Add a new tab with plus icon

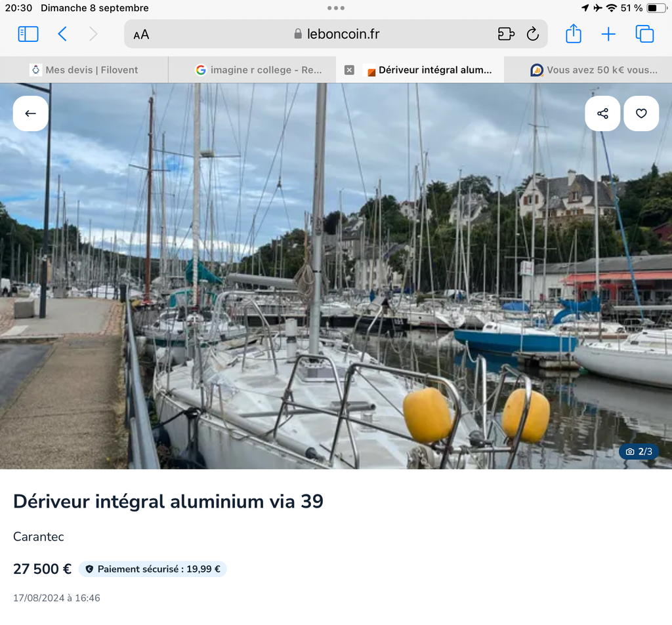608,34
